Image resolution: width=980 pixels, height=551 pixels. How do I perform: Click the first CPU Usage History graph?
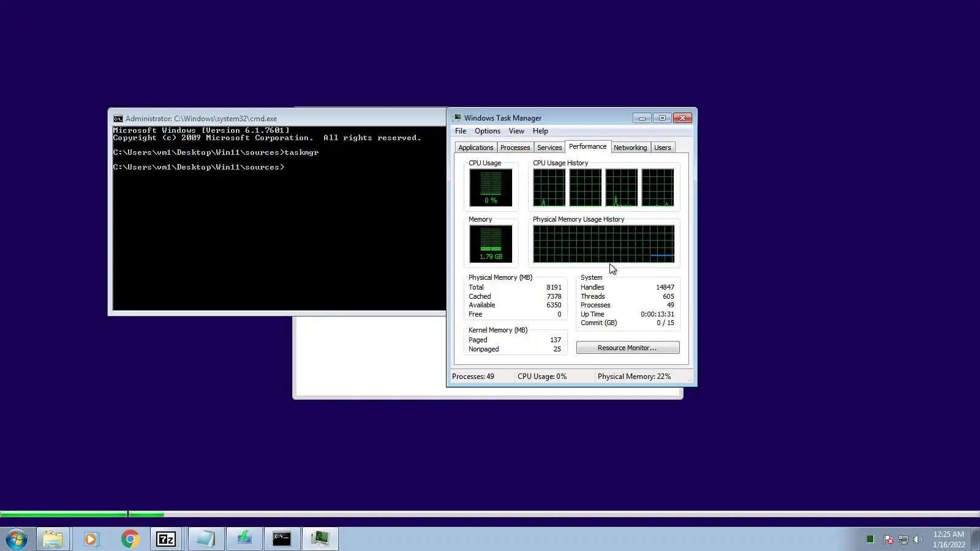click(x=549, y=187)
